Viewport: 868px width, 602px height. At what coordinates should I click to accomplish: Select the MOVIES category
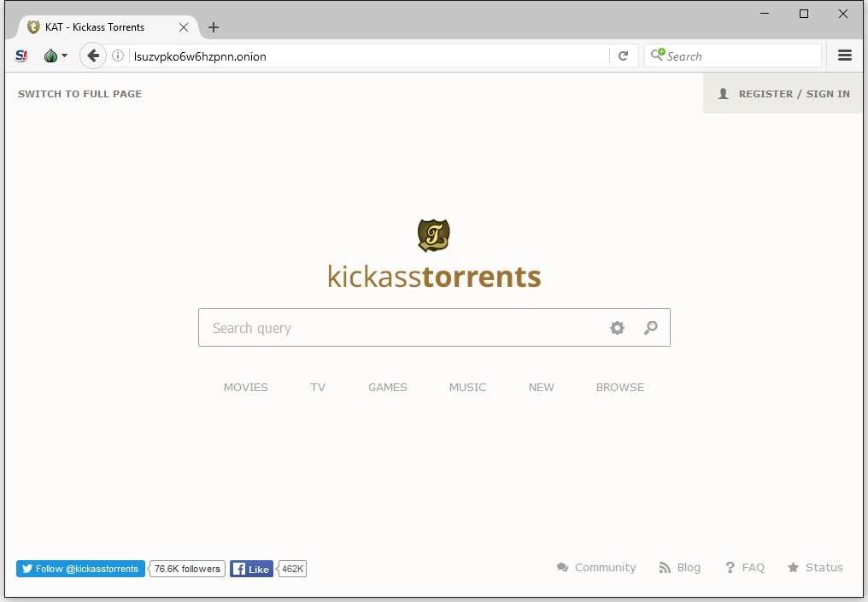click(245, 387)
